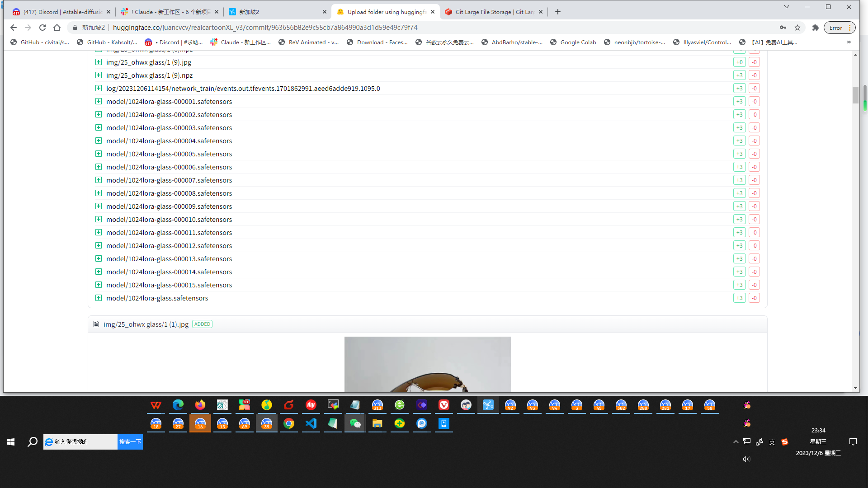Click the page vertical scrollbar thumb

[855, 95]
